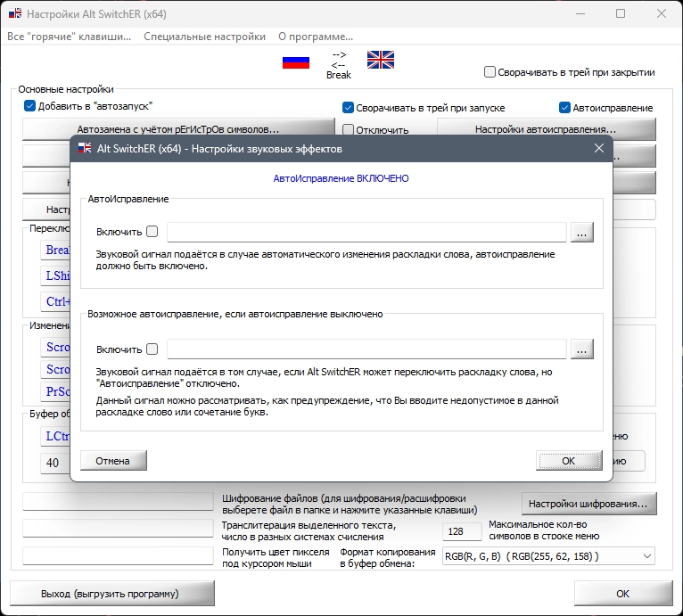
Task: Click the transliteration hotkey field
Action: tap(118, 528)
